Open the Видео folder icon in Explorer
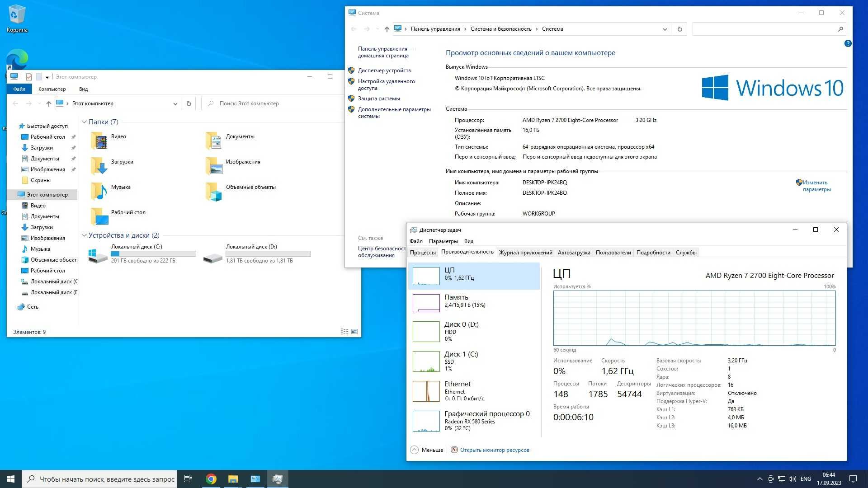868x488 pixels. 99,141
